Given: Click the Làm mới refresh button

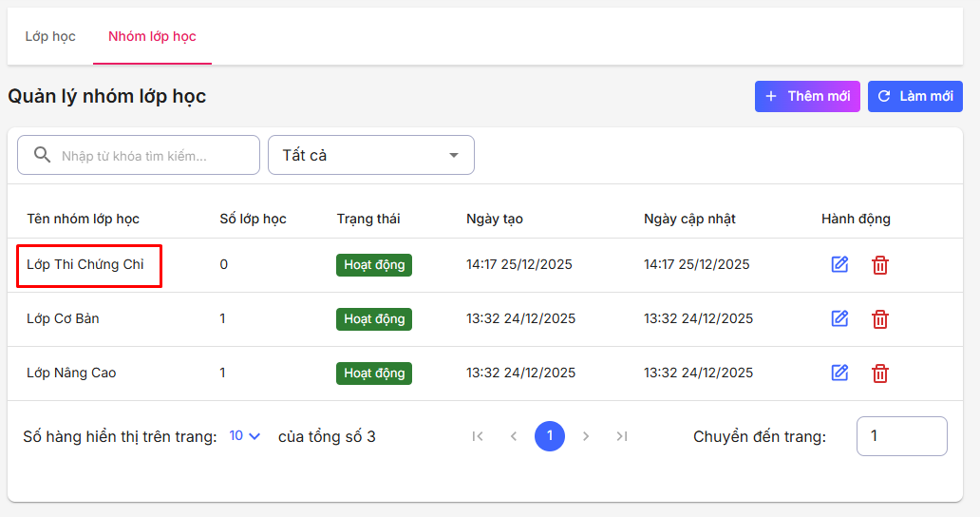Looking at the screenshot, I should pos(915,96).
